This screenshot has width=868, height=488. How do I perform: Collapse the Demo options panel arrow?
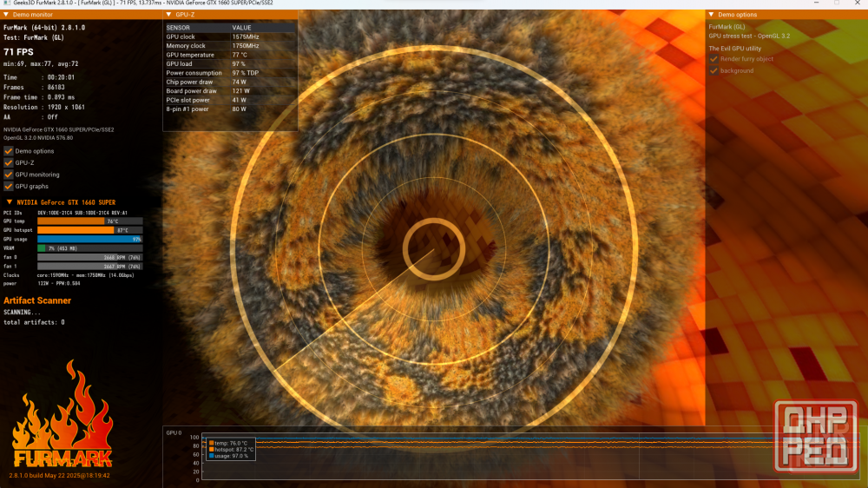[711, 15]
